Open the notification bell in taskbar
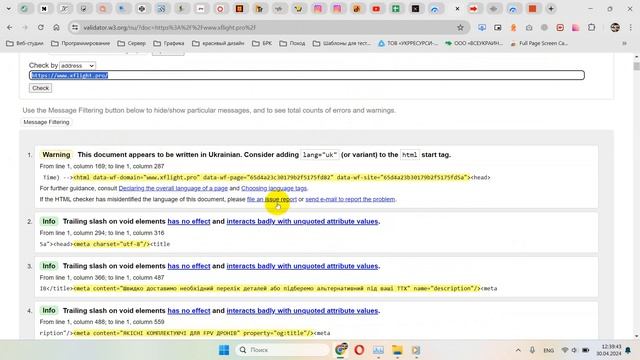 point(628,350)
